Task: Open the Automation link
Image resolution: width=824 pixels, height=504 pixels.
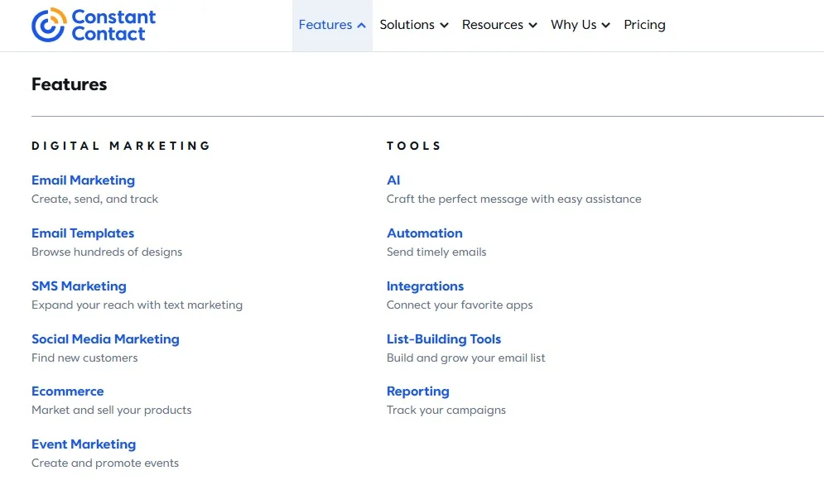Action: click(425, 233)
